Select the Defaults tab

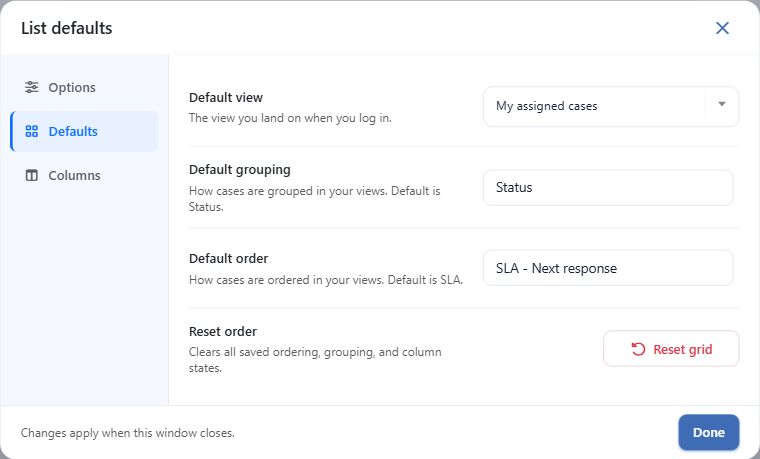(84, 131)
